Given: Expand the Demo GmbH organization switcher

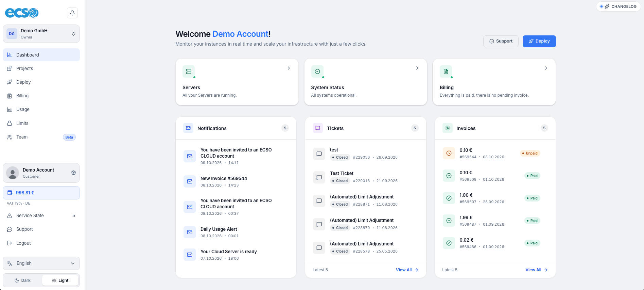Looking at the screenshot, I should (x=41, y=34).
